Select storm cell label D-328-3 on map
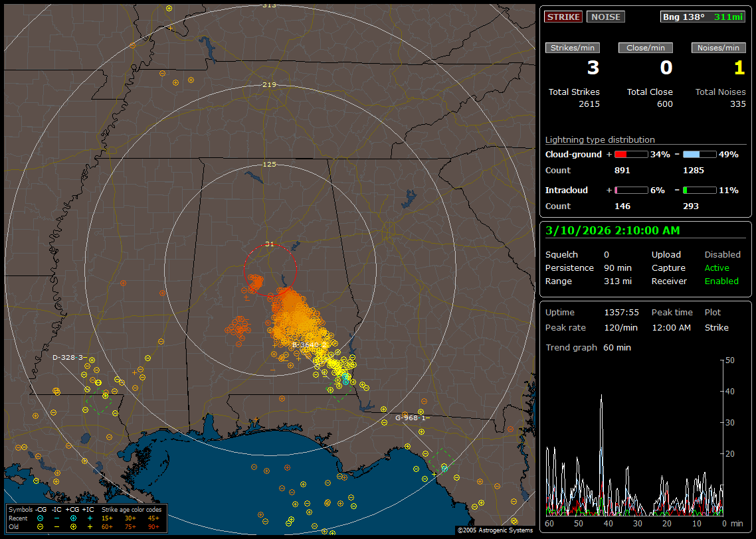This screenshot has height=539, width=756. tap(68, 357)
